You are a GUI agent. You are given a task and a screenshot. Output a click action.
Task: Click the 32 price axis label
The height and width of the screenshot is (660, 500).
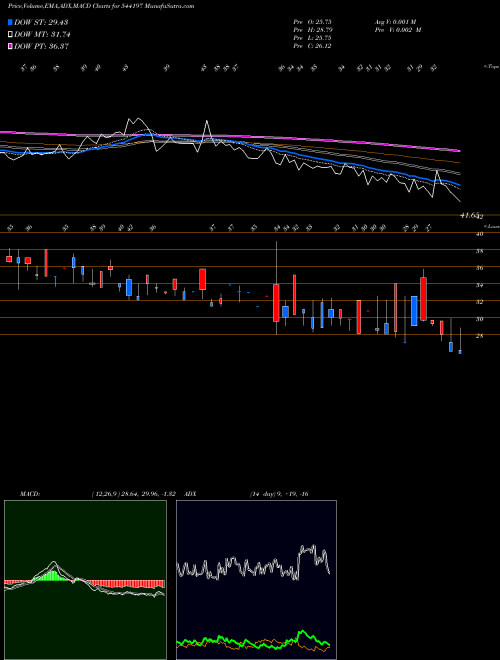tap(479, 302)
